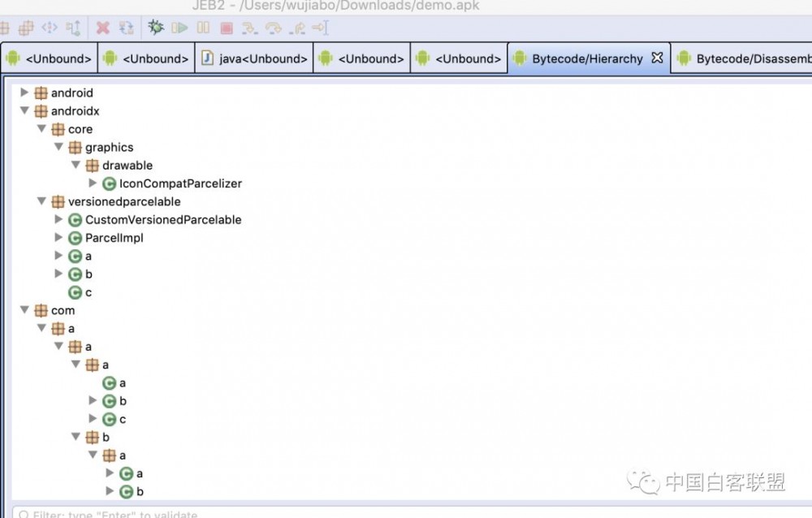Select class a directly under versionedparcelable
The image size is (812, 518).
[88, 257]
